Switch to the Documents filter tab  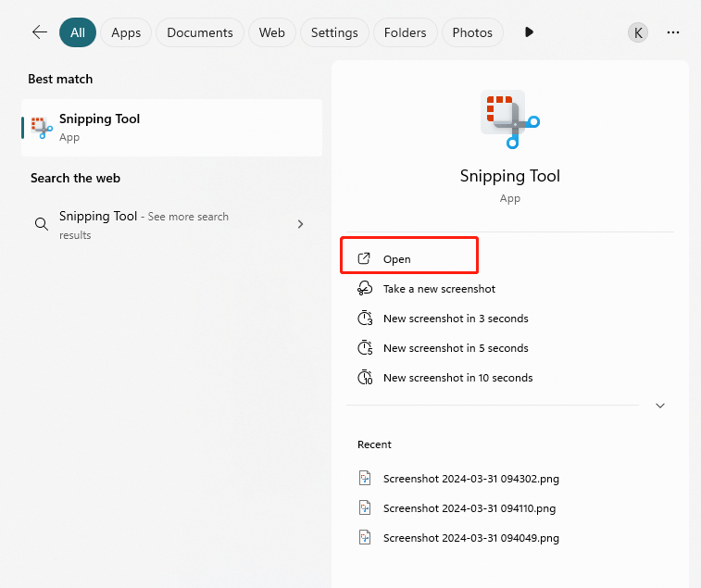200,32
